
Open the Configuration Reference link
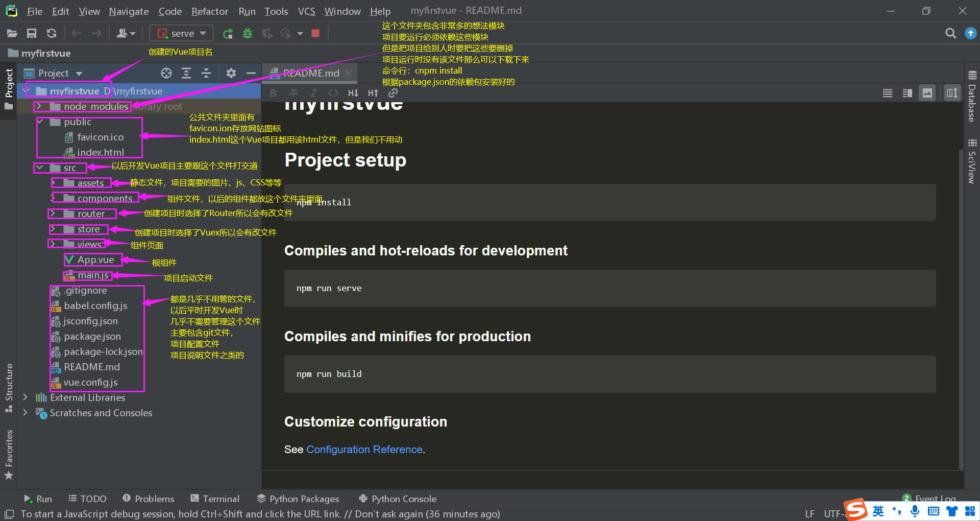[364, 449]
